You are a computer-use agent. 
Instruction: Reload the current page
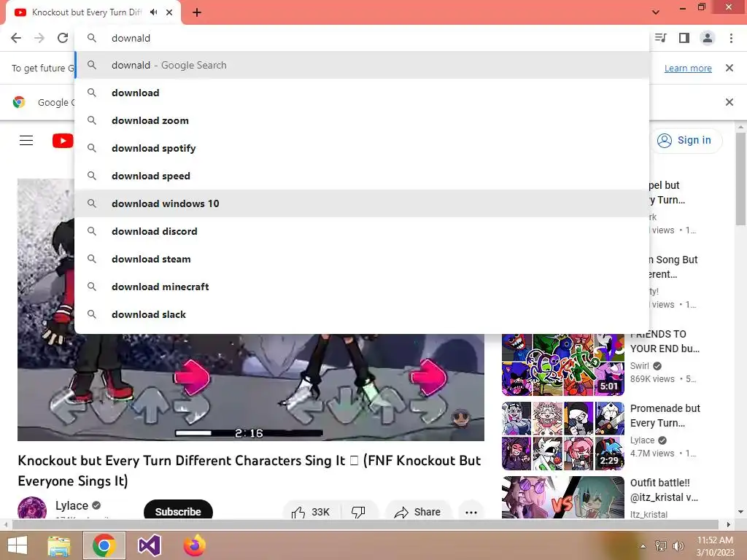(x=63, y=38)
